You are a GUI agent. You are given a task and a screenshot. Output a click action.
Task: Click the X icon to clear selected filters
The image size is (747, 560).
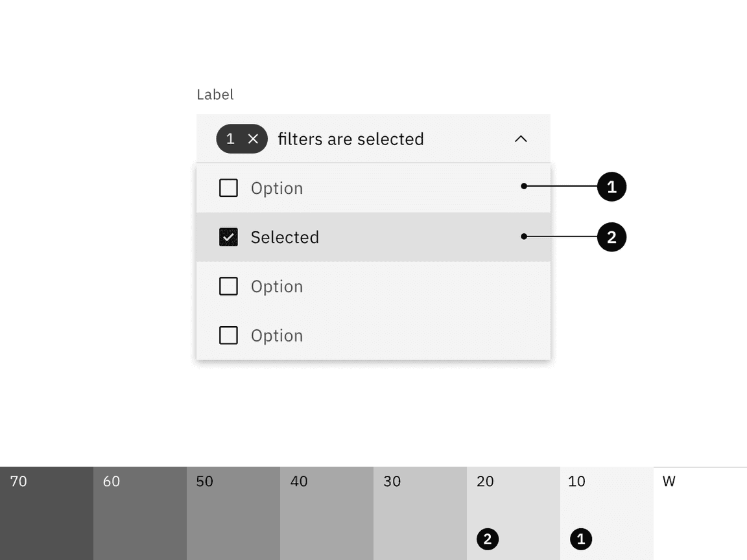(x=253, y=139)
